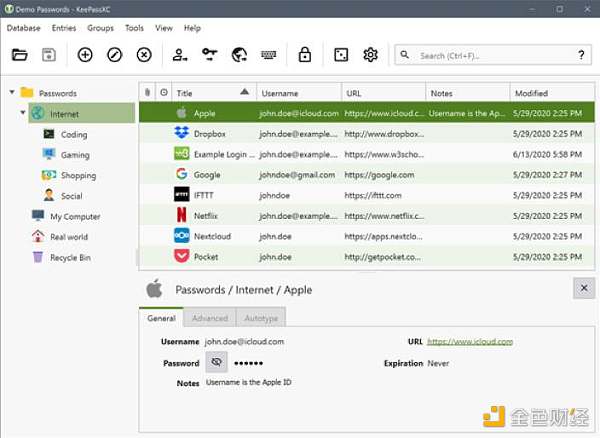This screenshot has width=600, height=438.
Task: Select the Example Login entry
Action: (x=367, y=154)
